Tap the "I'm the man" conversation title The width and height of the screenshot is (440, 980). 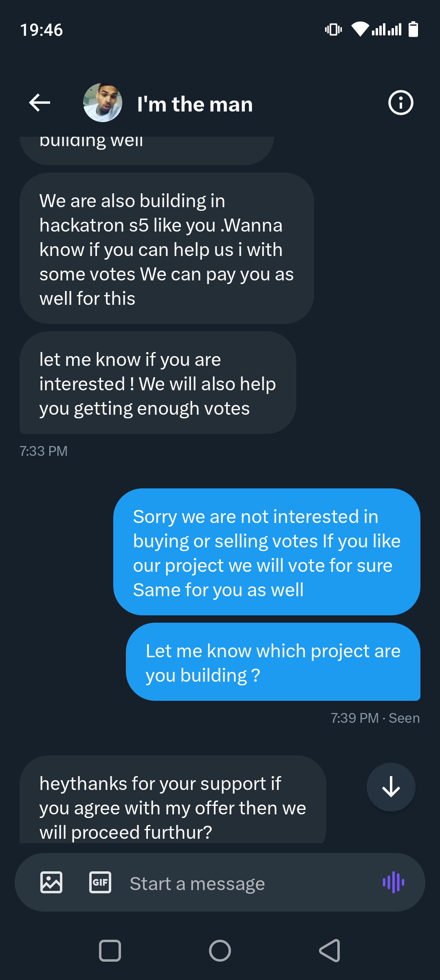pyautogui.click(x=195, y=104)
